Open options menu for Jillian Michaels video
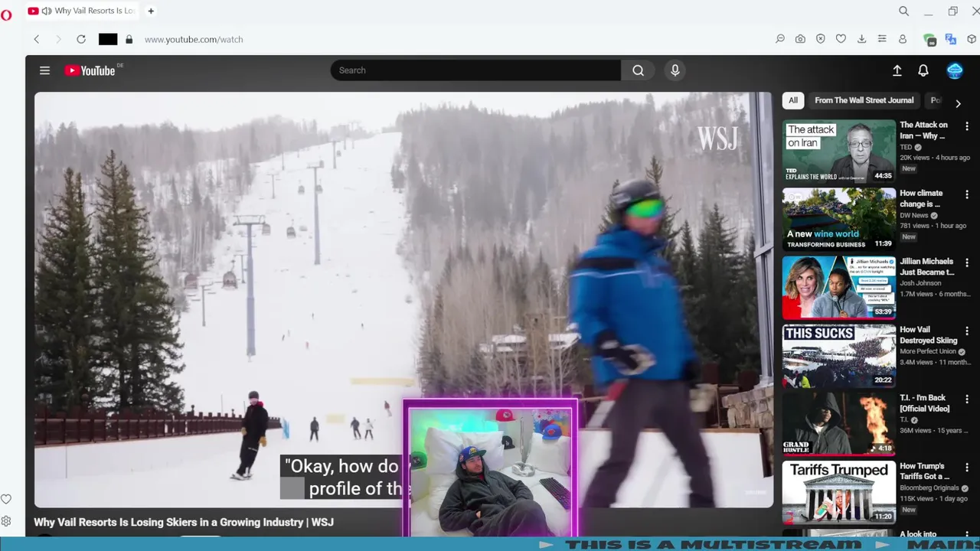The height and width of the screenshot is (551, 980). tap(967, 262)
